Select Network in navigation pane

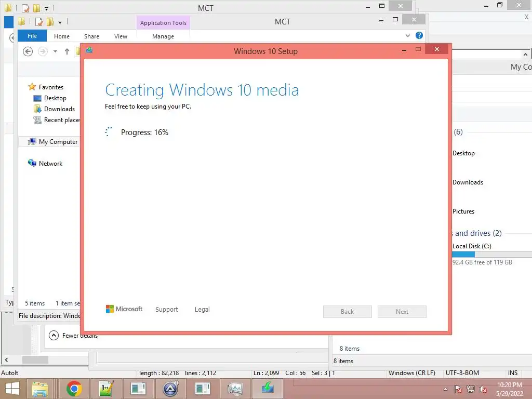[x=50, y=164]
